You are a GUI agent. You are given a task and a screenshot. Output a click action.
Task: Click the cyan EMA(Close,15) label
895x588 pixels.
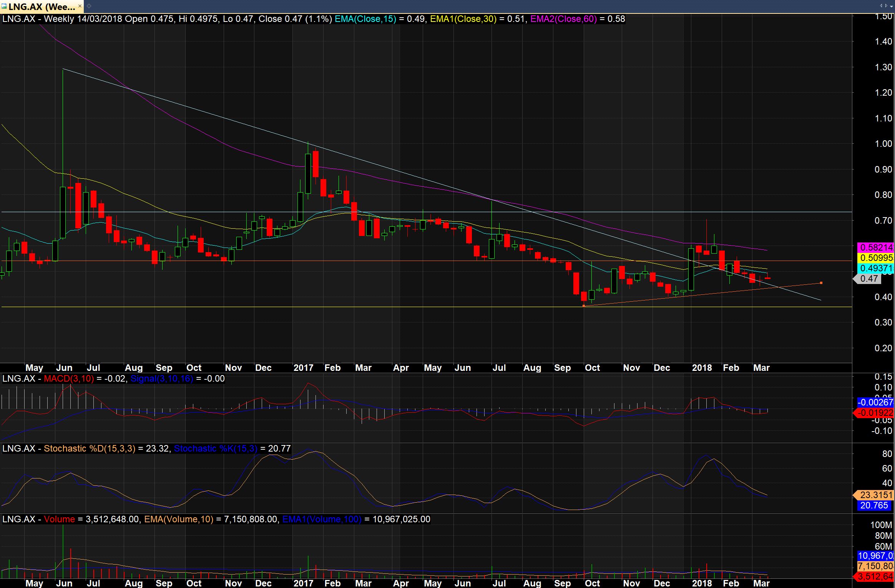pyautogui.click(x=365, y=19)
